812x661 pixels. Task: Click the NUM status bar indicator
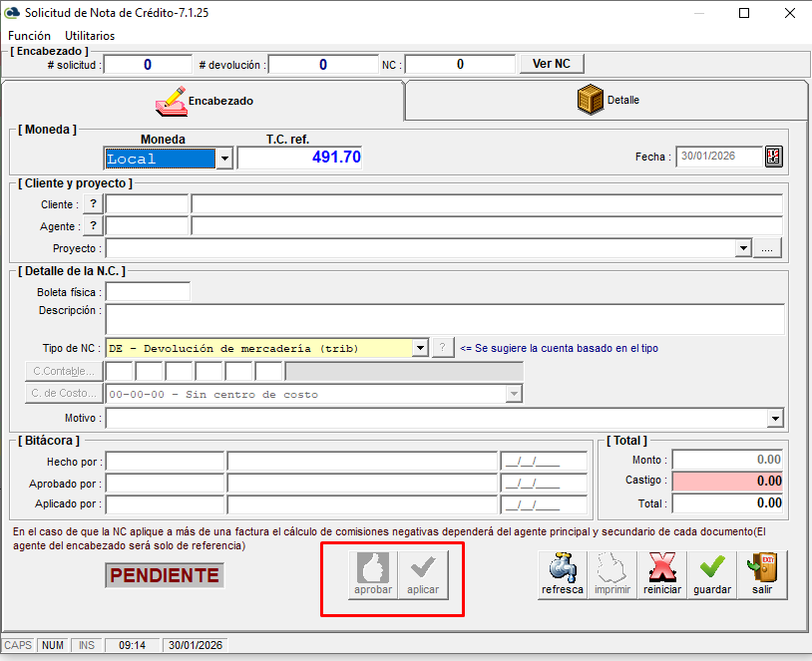pyautogui.click(x=53, y=645)
